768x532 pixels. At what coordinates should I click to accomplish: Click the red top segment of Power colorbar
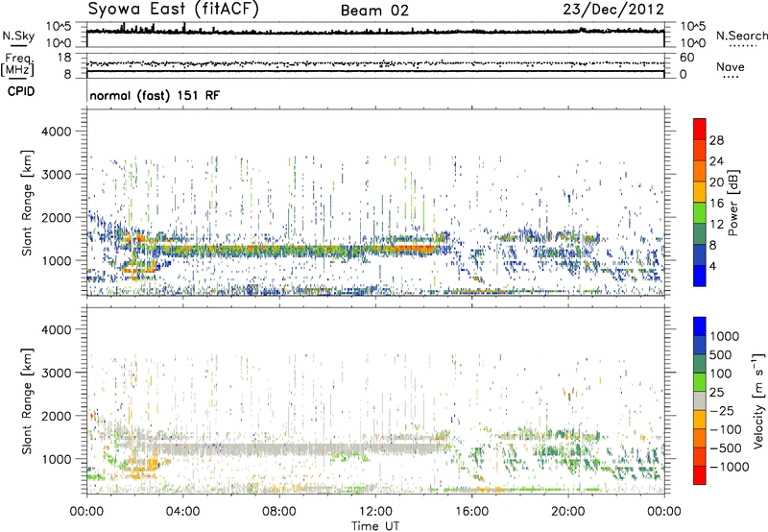tap(700, 129)
